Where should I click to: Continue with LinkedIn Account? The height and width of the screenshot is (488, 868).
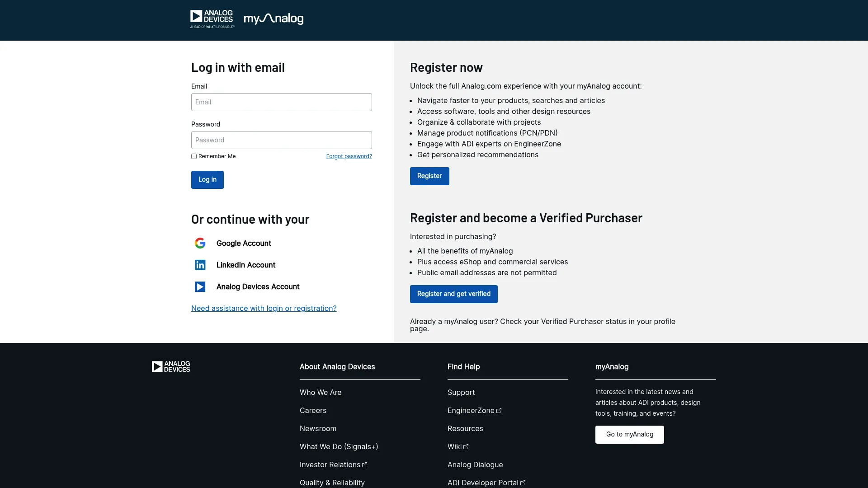pyautogui.click(x=246, y=265)
